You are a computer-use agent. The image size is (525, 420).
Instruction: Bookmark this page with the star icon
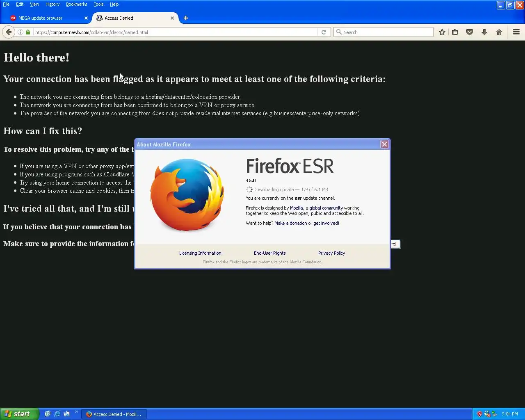[442, 32]
